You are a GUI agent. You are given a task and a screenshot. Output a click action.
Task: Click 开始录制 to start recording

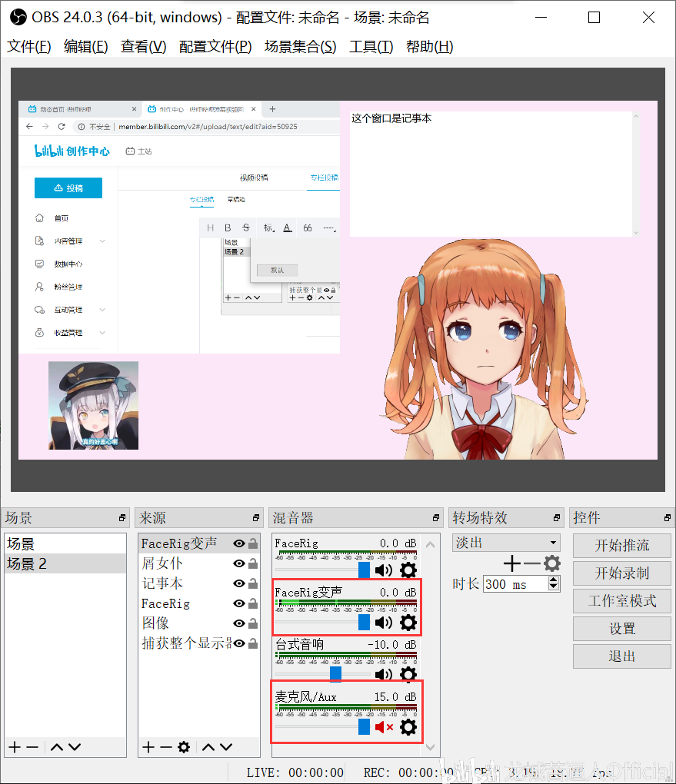click(x=622, y=573)
